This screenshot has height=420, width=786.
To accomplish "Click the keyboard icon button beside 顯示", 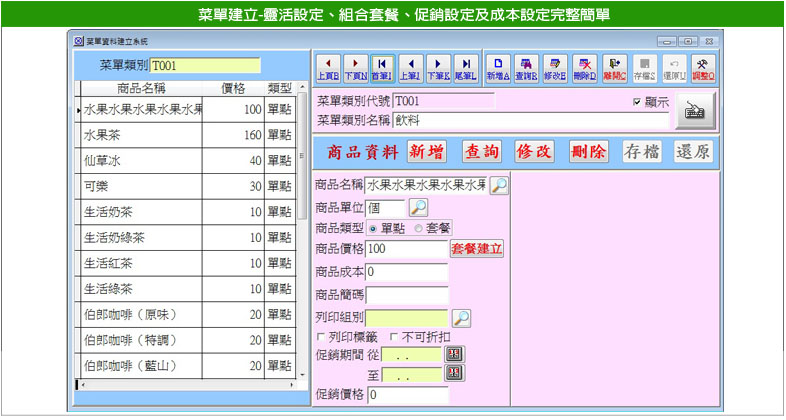I will 696,112.
